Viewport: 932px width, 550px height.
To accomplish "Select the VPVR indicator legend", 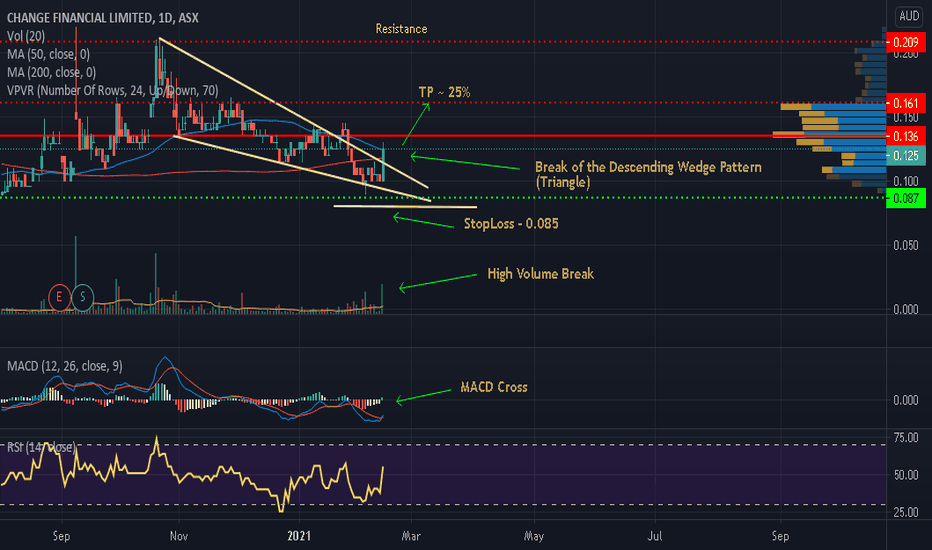I will click(x=112, y=90).
